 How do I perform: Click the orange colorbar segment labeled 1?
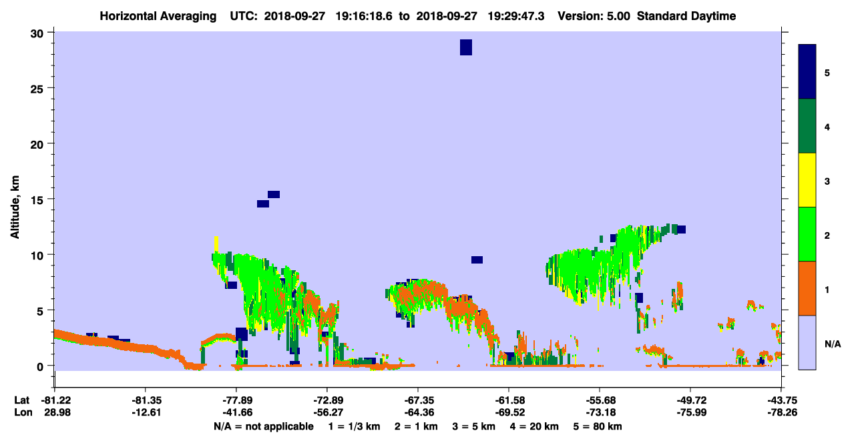pos(807,288)
